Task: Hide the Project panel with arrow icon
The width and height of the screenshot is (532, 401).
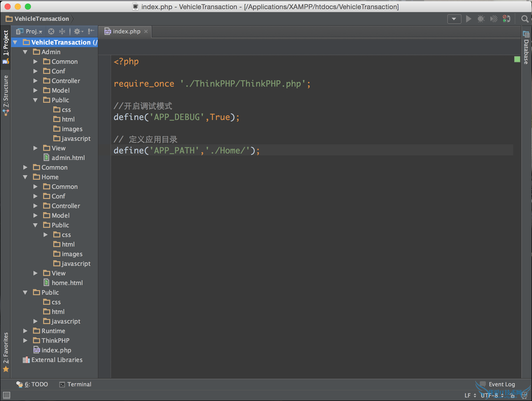Action: 91,31
